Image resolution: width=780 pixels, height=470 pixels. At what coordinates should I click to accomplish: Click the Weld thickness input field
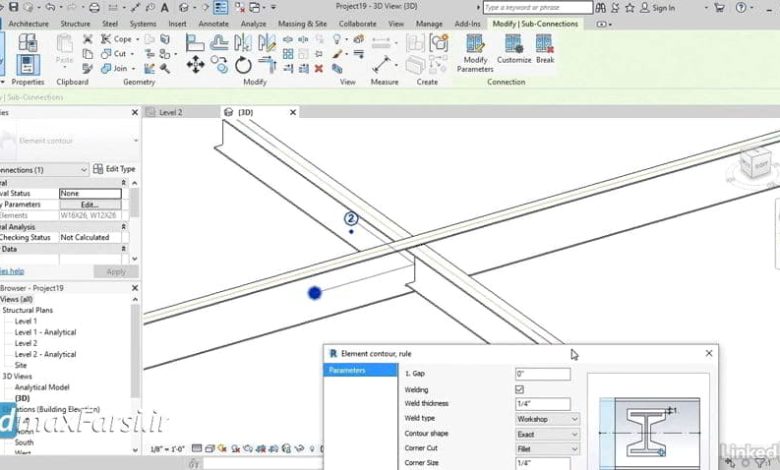[543, 403]
